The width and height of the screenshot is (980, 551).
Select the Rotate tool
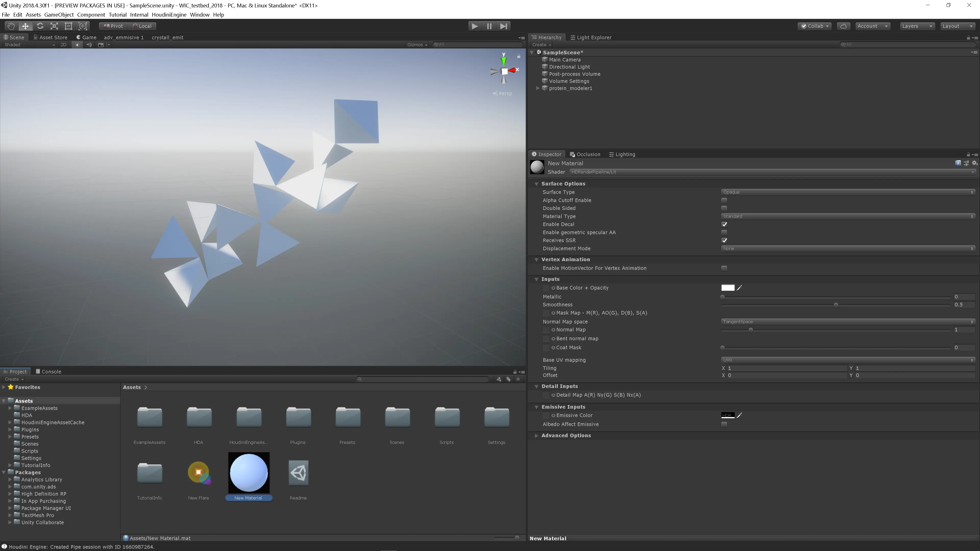(40, 26)
